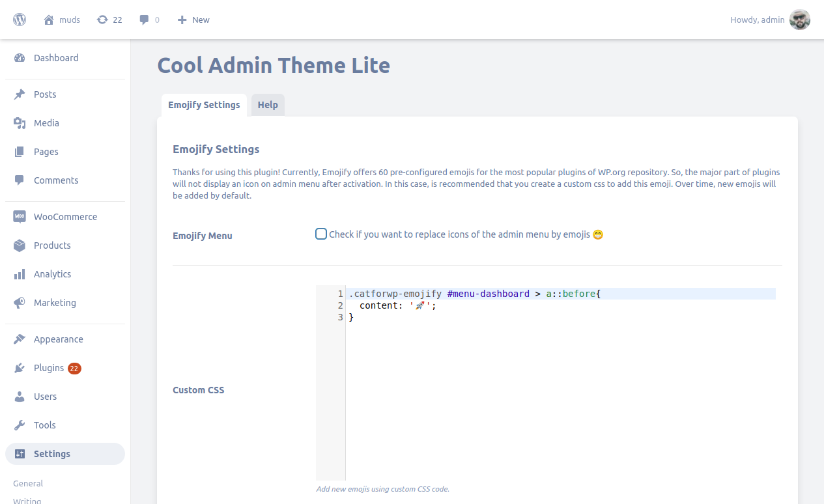Open the sidebar Comments menu item

pos(65,180)
